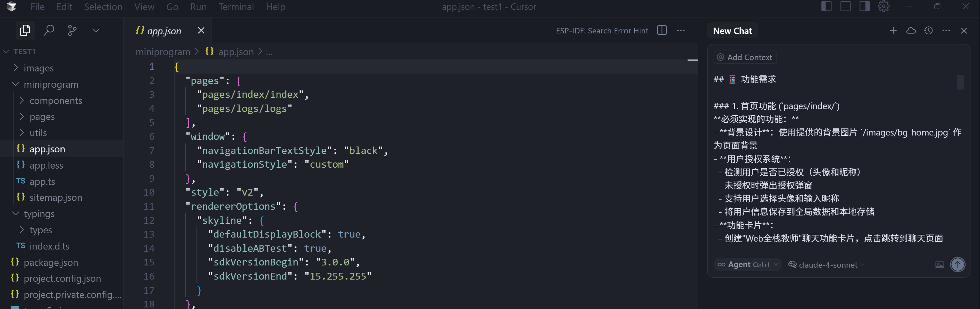Open index.d.ts file
Viewport: 980px width, 309px height.
[x=62, y=246]
